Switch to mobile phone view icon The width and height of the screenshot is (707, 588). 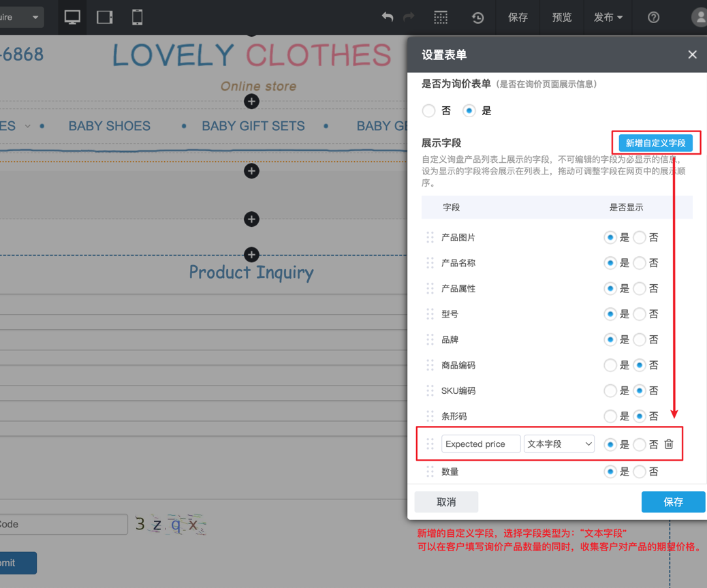coord(137,17)
